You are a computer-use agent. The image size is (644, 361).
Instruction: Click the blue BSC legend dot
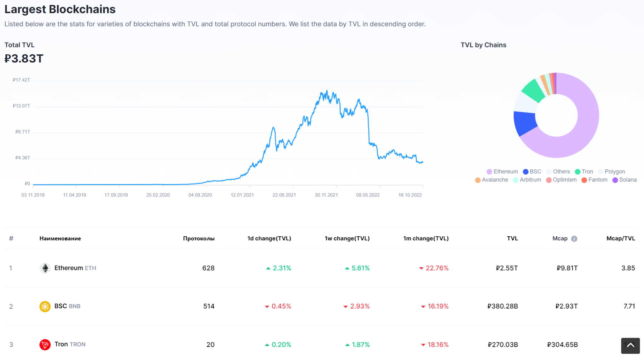pyautogui.click(x=525, y=172)
